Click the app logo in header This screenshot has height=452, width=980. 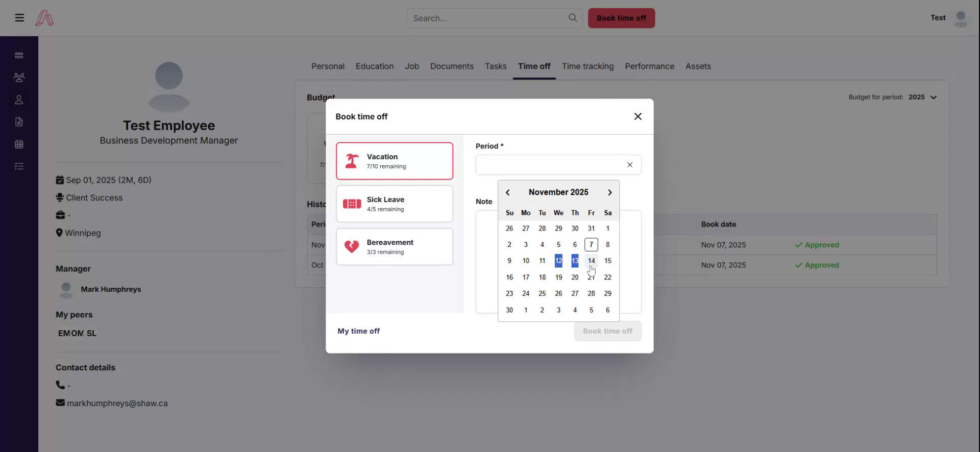(44, 18)
